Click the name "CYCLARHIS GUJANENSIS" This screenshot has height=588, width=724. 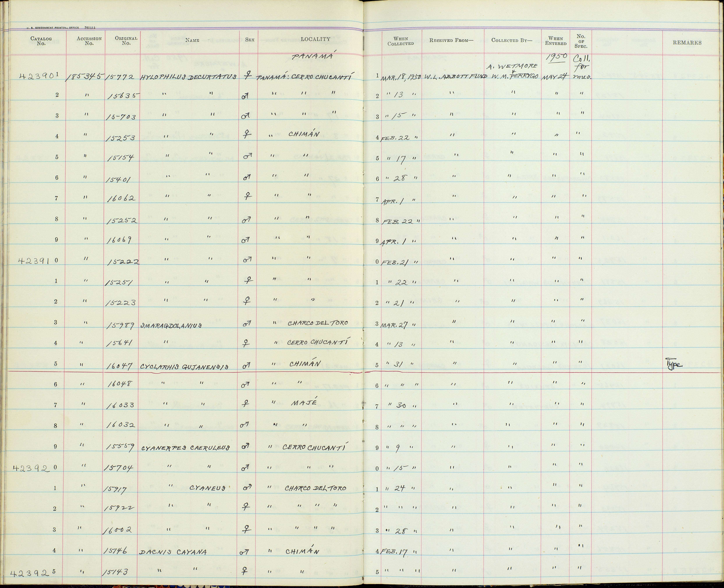click(184, 367)
